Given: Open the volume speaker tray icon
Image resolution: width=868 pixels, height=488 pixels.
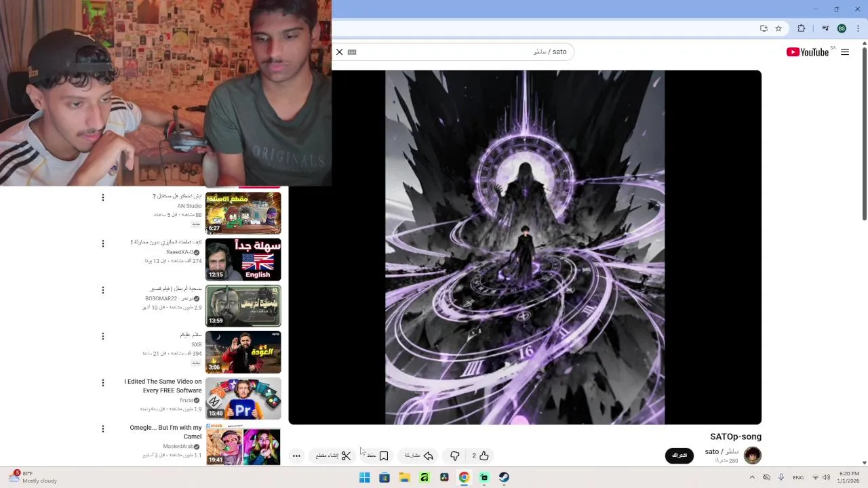Looking at the screenshot, I should 826,477.
